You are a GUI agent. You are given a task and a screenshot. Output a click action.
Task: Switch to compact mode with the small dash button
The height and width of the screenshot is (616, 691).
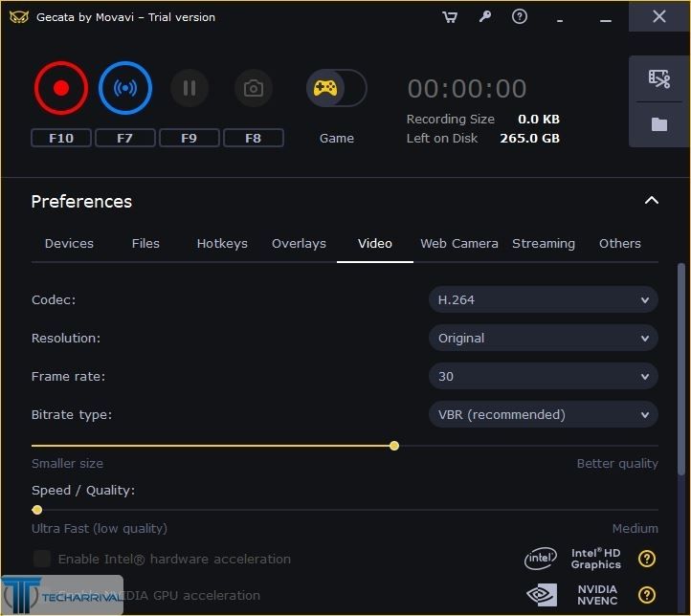click(x=560, y=21)
